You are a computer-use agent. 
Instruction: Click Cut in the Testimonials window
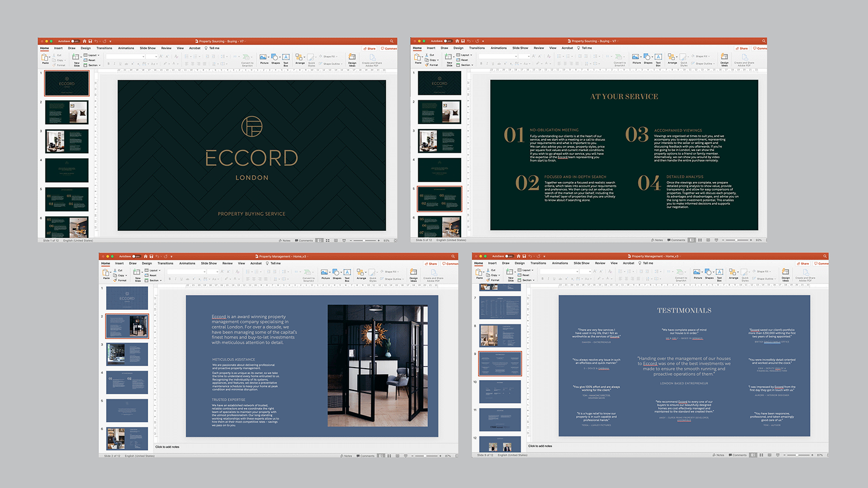[x=492, y=269]
